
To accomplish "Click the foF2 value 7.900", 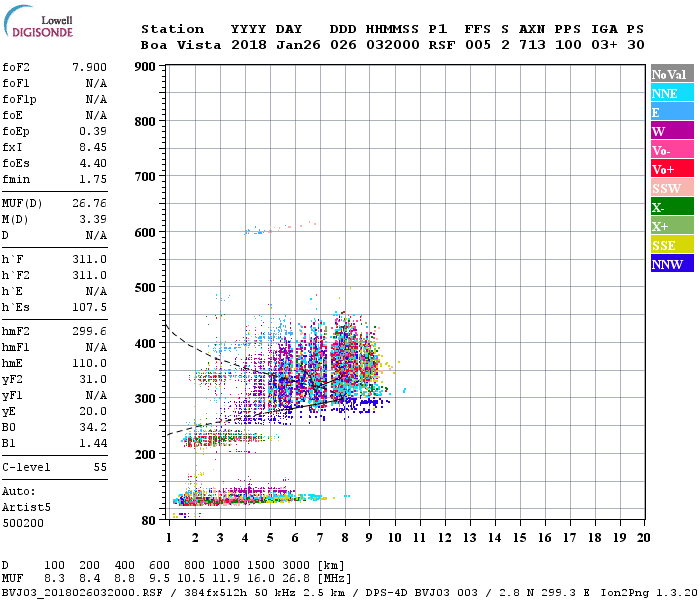I will point(89,67).
